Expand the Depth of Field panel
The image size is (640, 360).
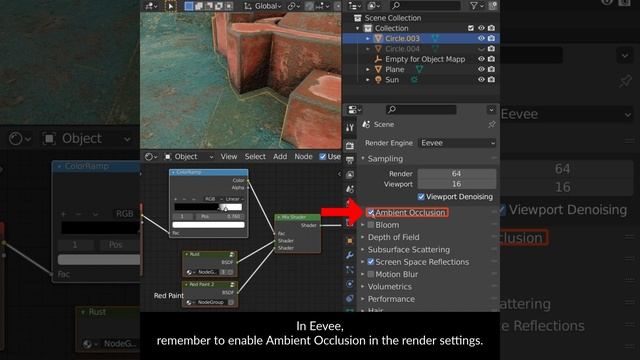tap(363, 237)
